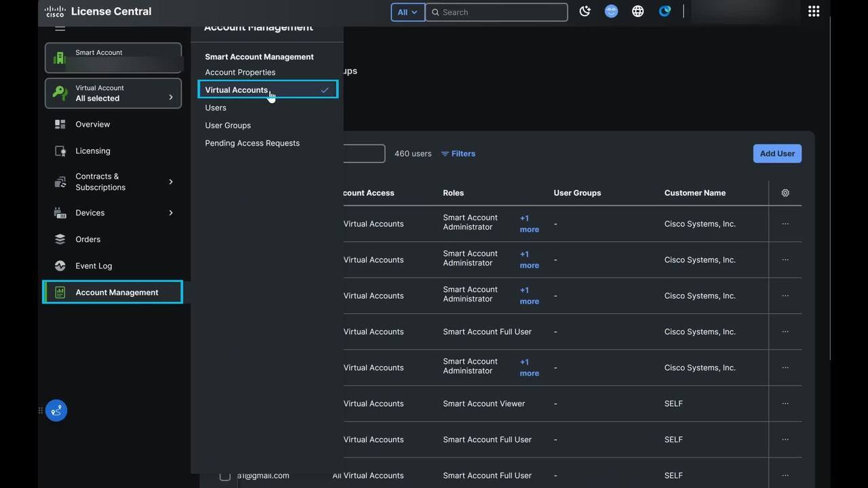Click the floating blue route button
Viewport: 868px width, 488px height.
click(56, 411)
